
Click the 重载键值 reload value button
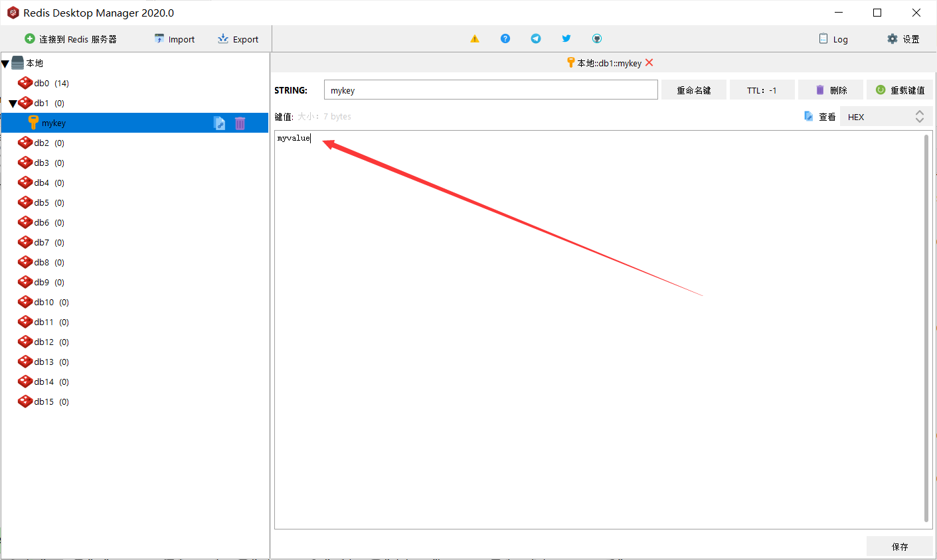(x=900, y=90)
